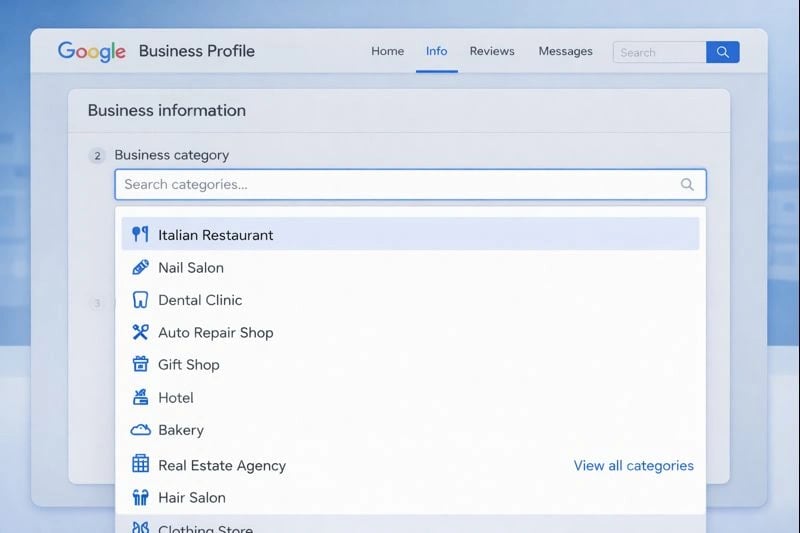Click the Hair Salon icon

pos(140,497)
